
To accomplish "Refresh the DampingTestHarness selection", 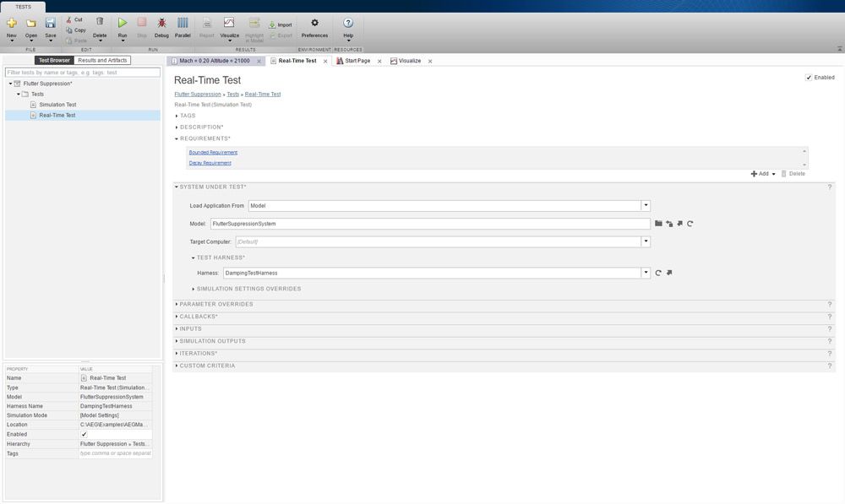I will coord(658,272).
